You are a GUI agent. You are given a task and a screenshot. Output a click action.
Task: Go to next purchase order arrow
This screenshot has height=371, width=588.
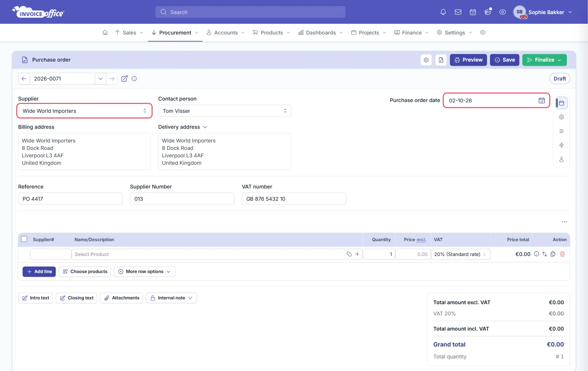coord(112,79)
